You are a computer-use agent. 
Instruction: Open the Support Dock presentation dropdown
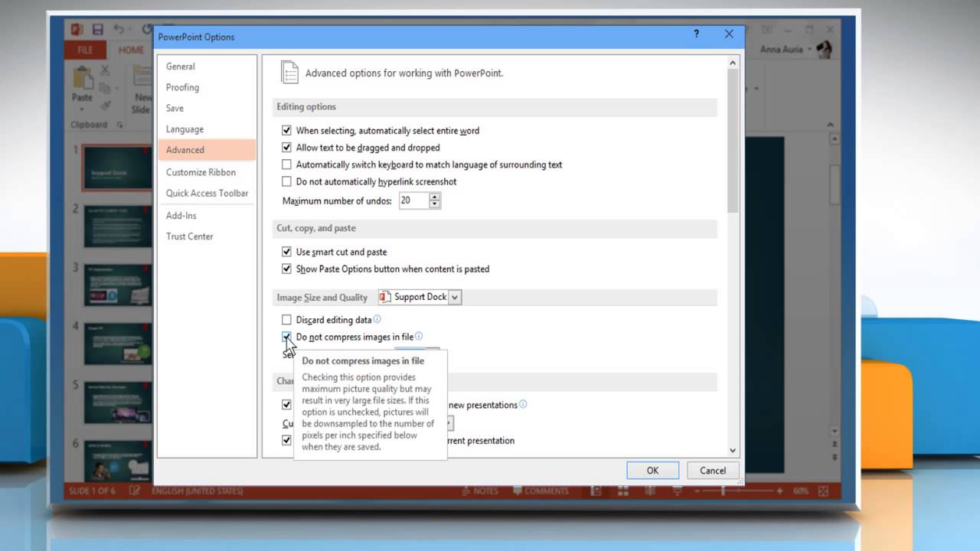[x=455, y=297]
